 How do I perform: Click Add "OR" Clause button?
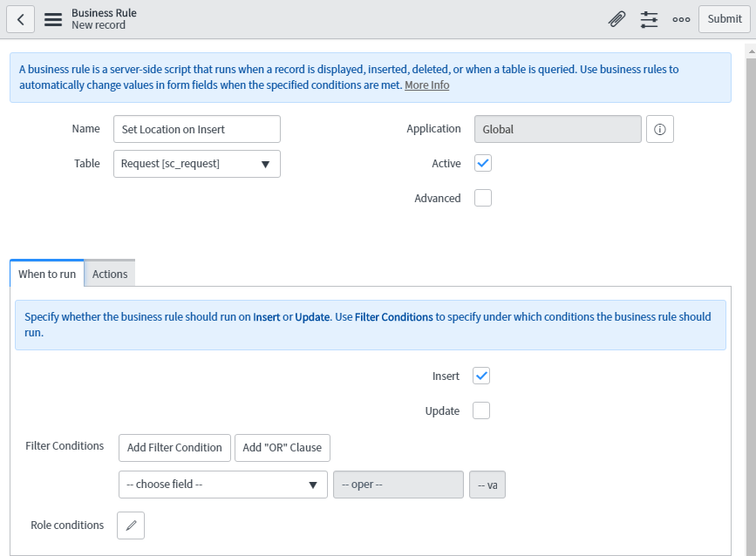tap(282, 448)
